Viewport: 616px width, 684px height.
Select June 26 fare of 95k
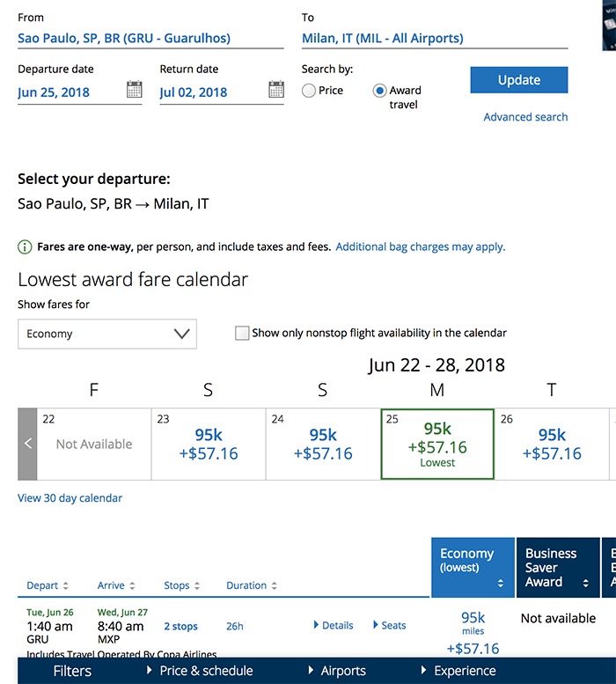pos(552,444)
